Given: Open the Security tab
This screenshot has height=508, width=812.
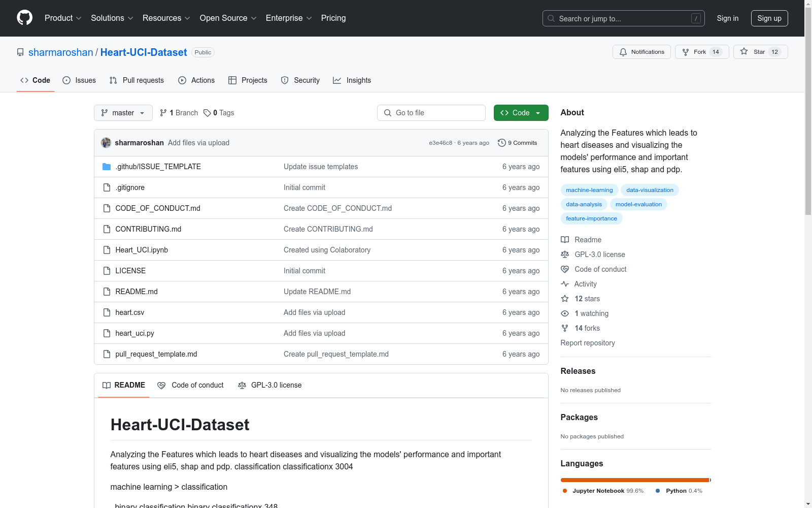Looking at the screenshot, I should click(300, 80).
